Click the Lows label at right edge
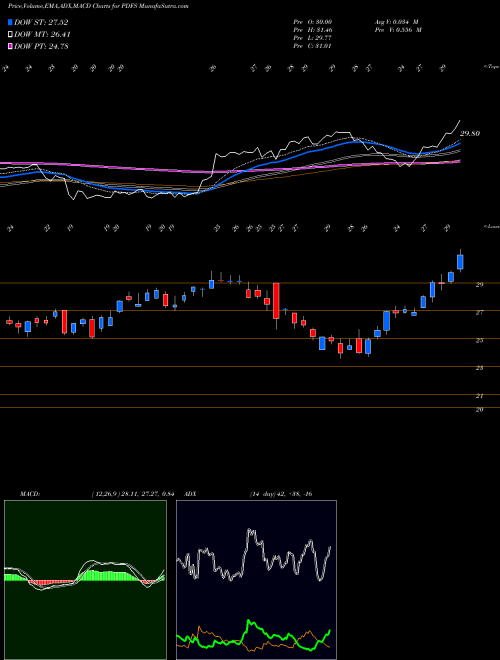 coord(491,226)
